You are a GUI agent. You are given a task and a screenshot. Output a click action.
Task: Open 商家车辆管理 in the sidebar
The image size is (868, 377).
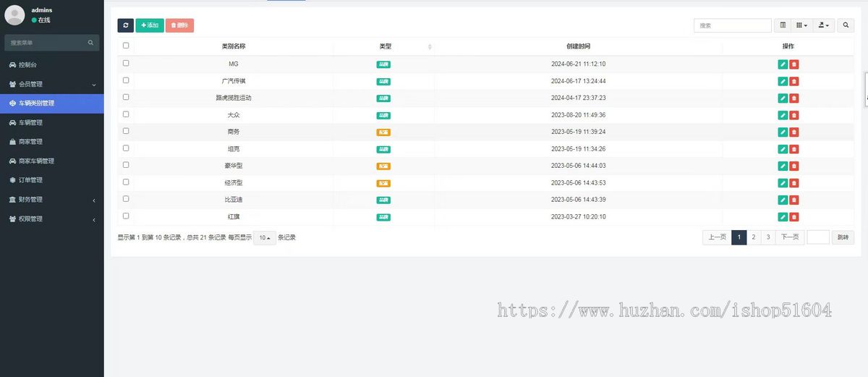pos(51,161)
